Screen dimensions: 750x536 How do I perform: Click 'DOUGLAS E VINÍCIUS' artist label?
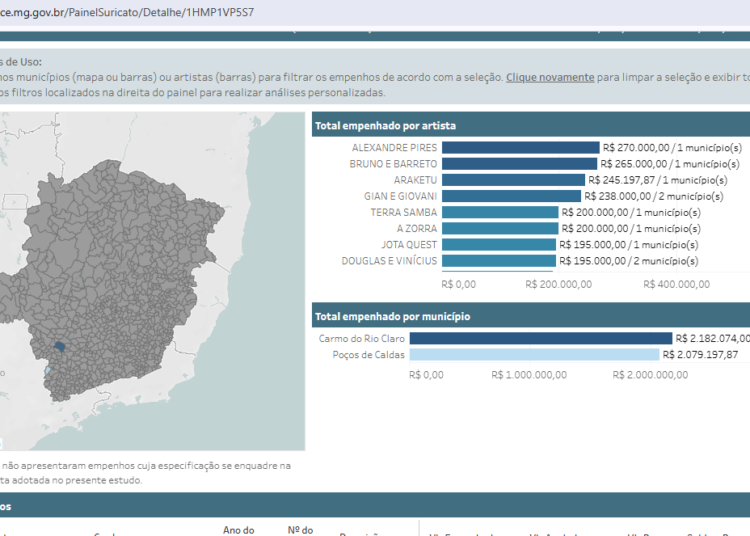(389, 261)
